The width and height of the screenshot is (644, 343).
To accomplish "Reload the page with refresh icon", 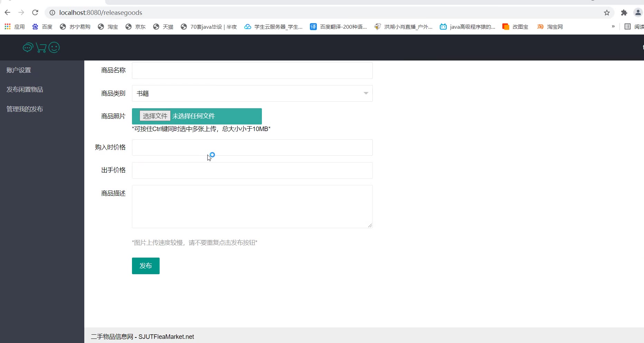I will (x=35, y=12).
